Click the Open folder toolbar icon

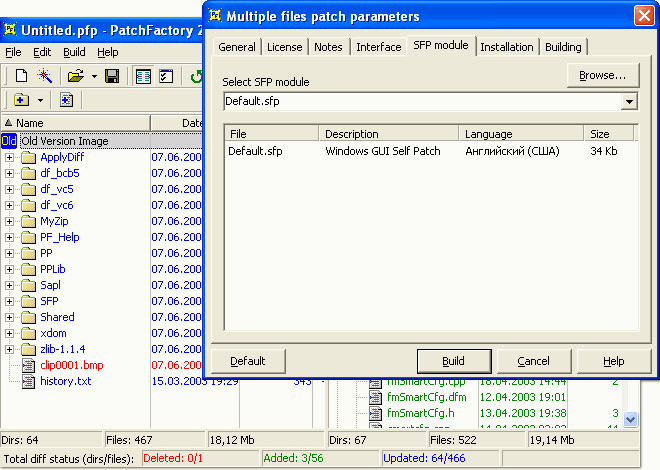(x=76, y=76)
